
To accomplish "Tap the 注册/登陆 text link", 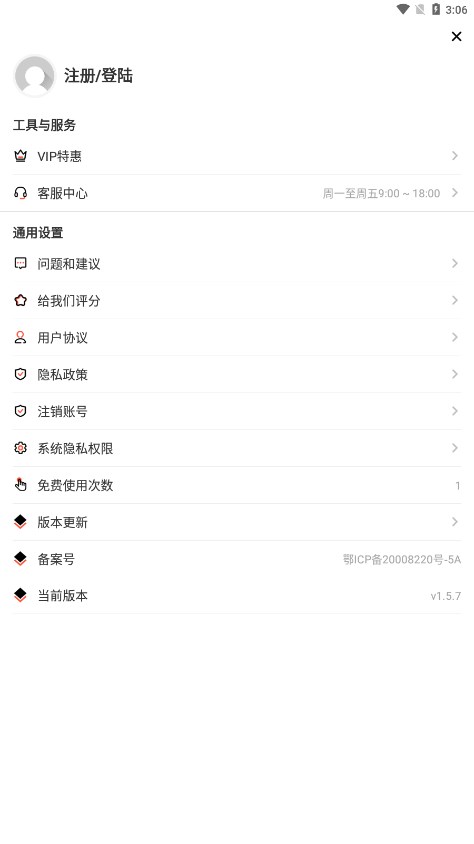I will point(98,75).
